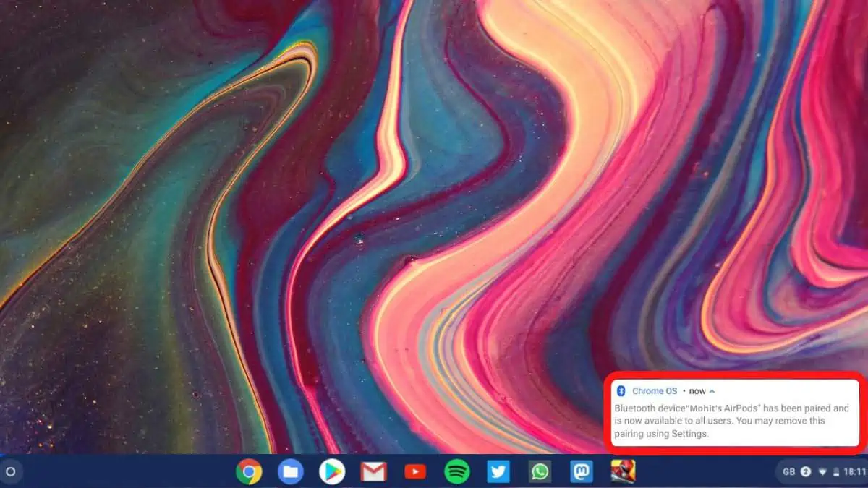Image resolution: width=868 pixels, height=488 pixels.
Task: Click the Bluetooth icon in the notification
Action: 621,391
